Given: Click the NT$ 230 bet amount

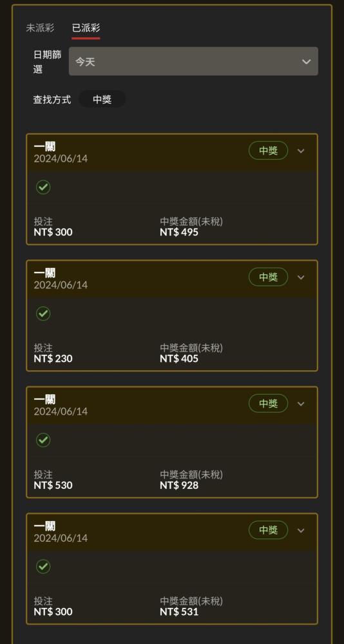Looking at the screenshot, I should [x=53, y=359].
